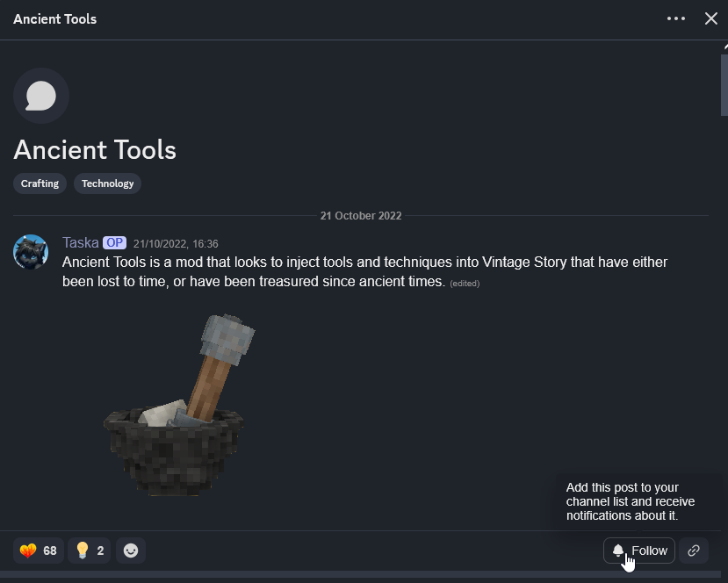Open the add reaction emoji picker
728x583 pixels.
click(131, 551)
